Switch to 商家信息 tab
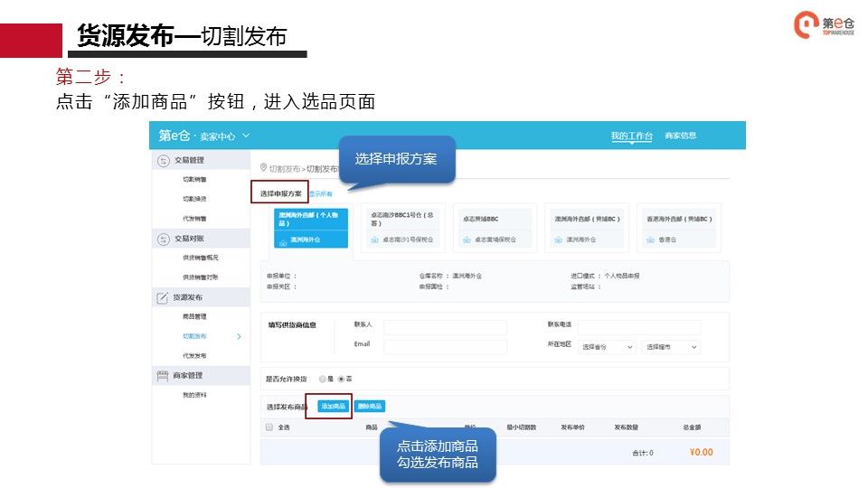Viewport: 868px width, 488px height. pos(680,136)
